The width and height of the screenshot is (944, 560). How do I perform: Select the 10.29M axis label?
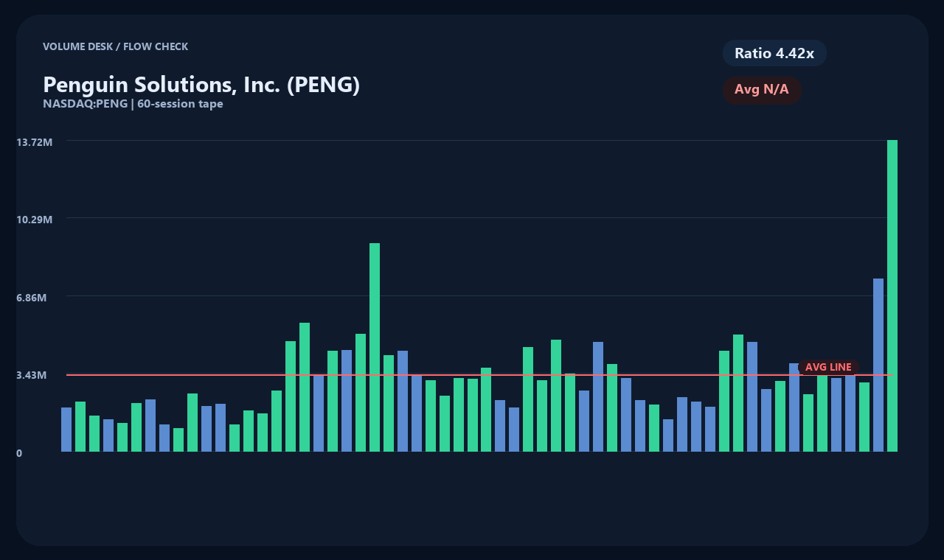(x=35, y=220)
